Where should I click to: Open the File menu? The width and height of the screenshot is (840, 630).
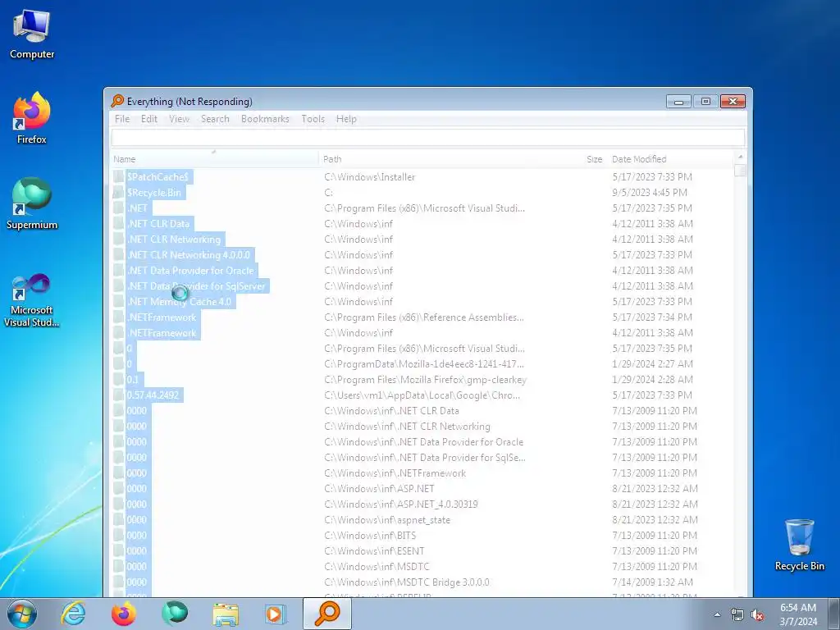coord(122,119)
